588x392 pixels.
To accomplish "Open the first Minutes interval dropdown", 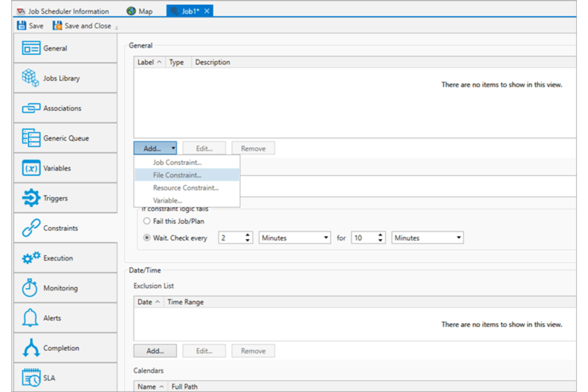I will (x=294, y=238).
